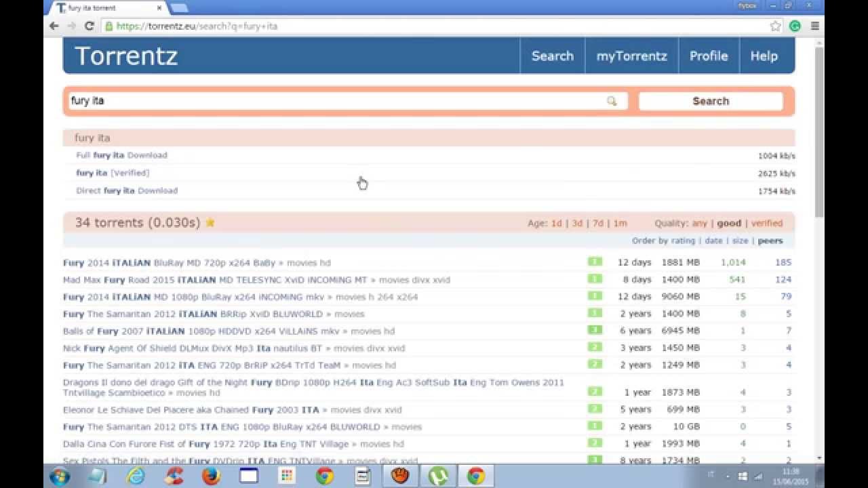Screen dimensions: 868x488
Task: Open Nick Fury Agent Of Shield torrent
Action: coord(193,348)
